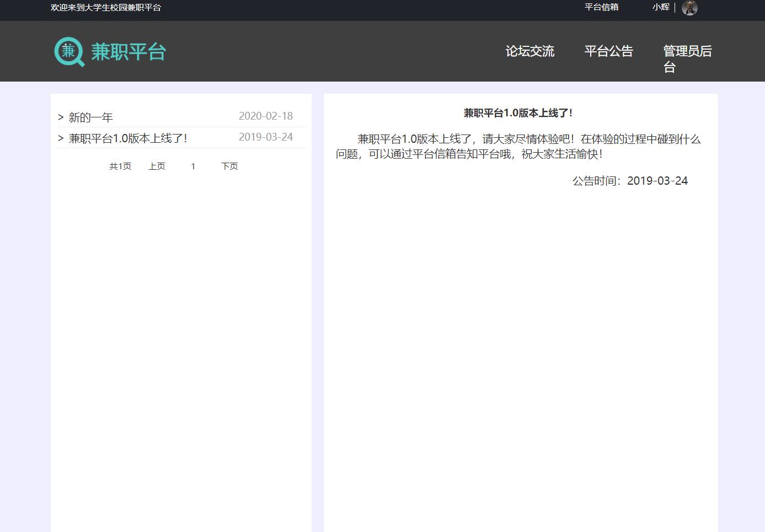Click the date 2019-03-24 in the list

click(x=266, y=137)
